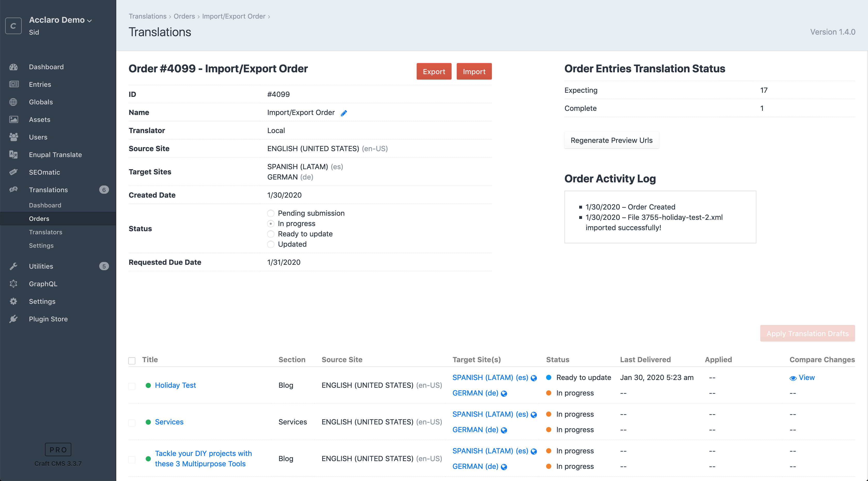The height and width of the screenshot is (481, 868).
Task: Select the Ready to update radio option
Action: click(270, 234)
